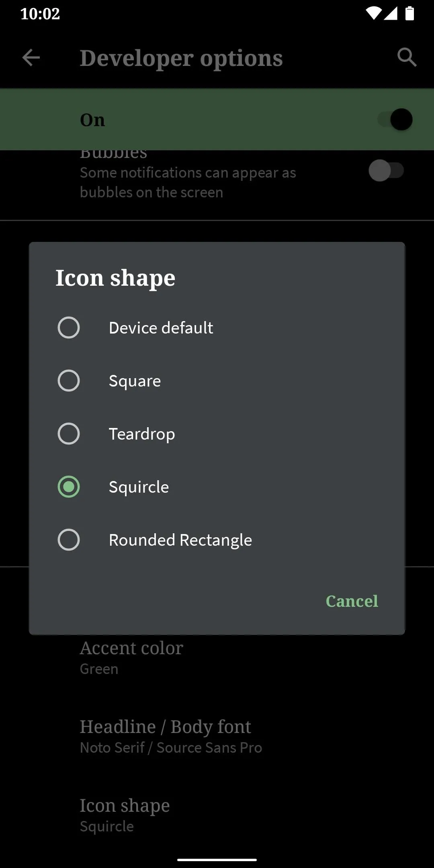Choose Rounded Rectangle icon shape
Screen dimensions: 434x868
[69, 540]
